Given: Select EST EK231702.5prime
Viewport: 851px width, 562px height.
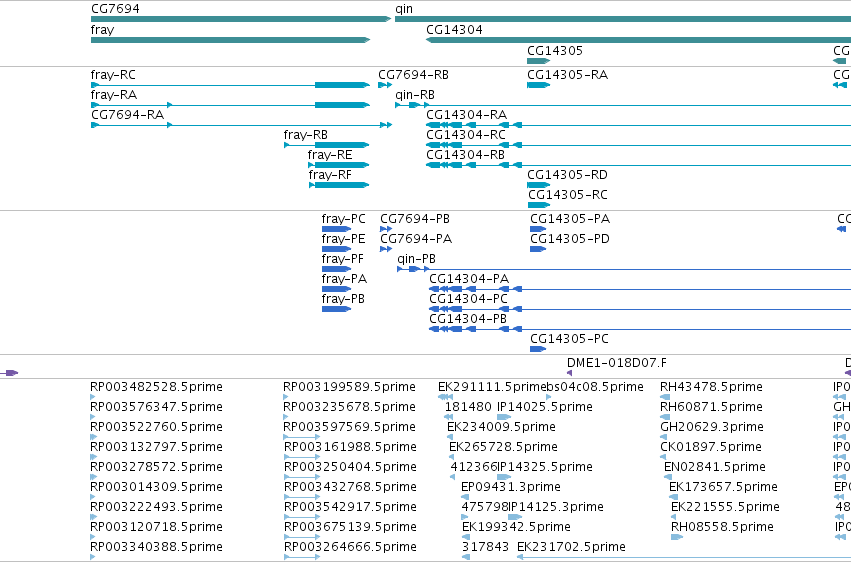Looking at the screenshot, I should click(x=571, y=547).
